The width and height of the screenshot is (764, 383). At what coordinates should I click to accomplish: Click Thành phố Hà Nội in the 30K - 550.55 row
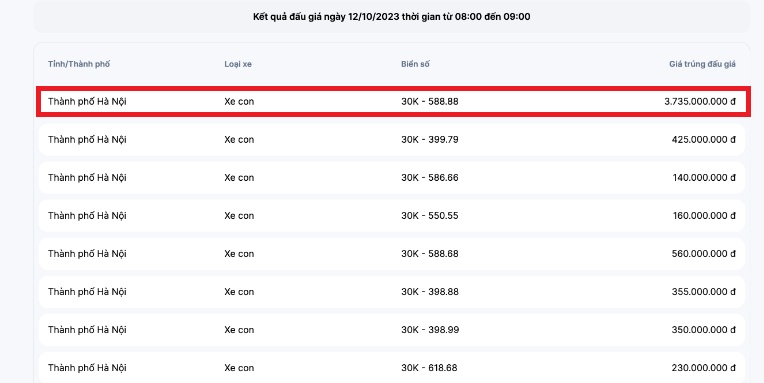(87, 216)
